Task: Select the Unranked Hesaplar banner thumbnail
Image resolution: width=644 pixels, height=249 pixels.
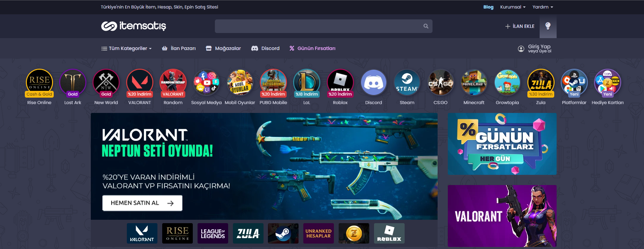Action: coord(319,233)
